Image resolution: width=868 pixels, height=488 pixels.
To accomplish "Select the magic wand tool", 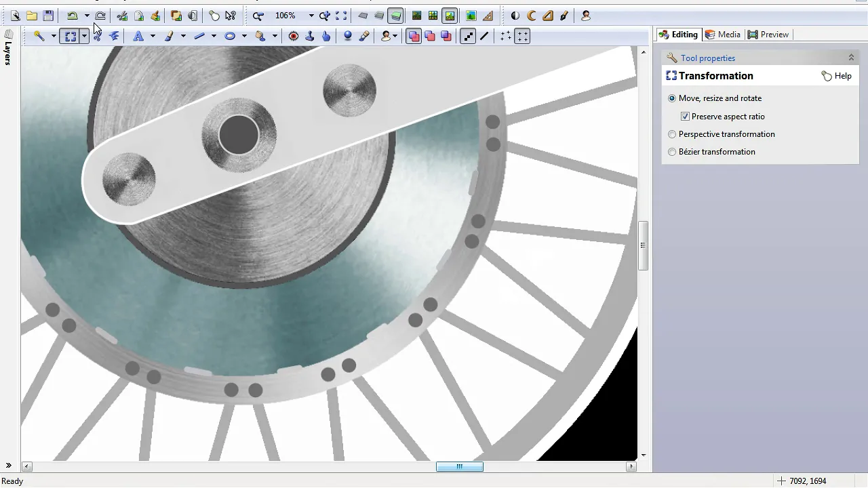I will coord(39,36).
